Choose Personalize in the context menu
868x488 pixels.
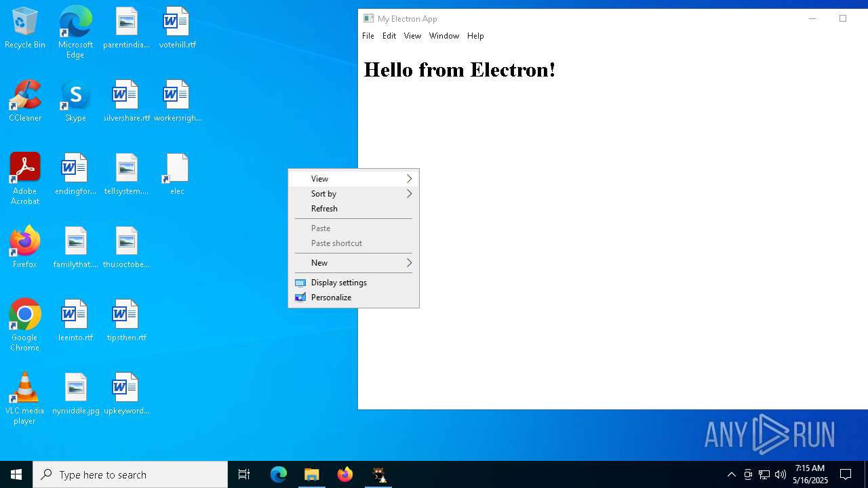tap(353, 298)
